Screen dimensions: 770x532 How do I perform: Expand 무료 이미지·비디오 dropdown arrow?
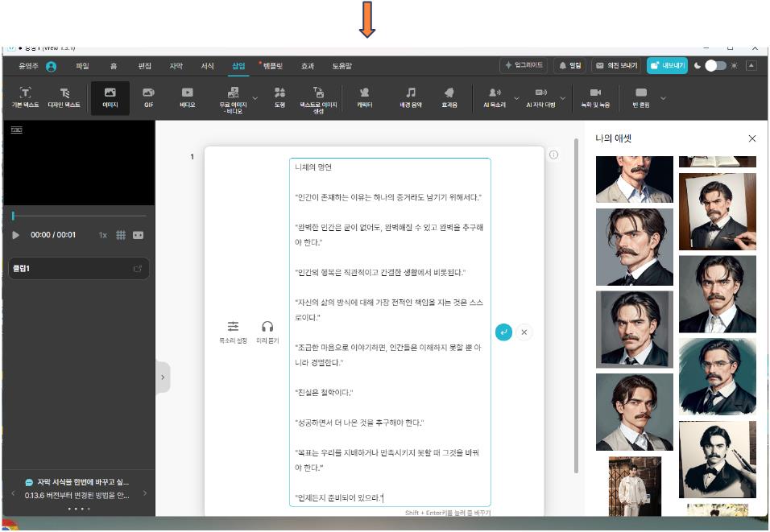pos(255,98)
